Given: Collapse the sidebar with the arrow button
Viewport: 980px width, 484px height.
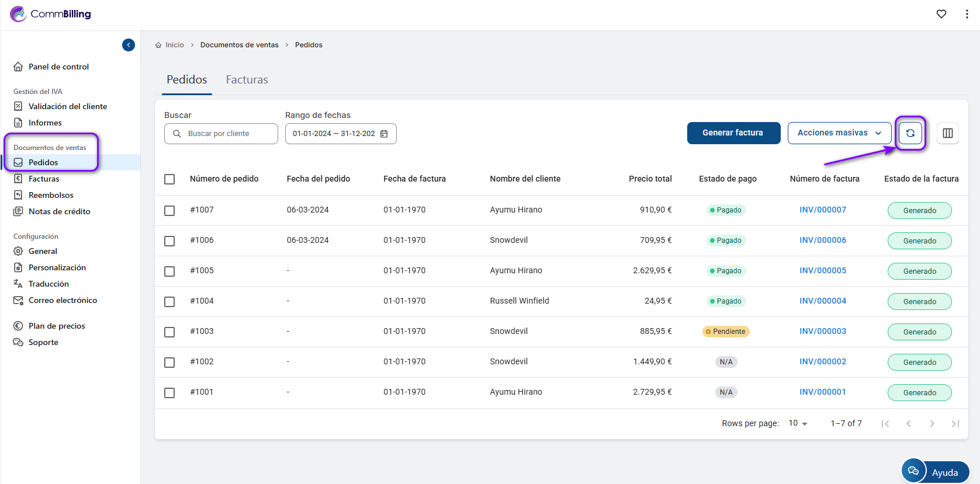Looking at the screenshot, I should click(x=129, y=45).
